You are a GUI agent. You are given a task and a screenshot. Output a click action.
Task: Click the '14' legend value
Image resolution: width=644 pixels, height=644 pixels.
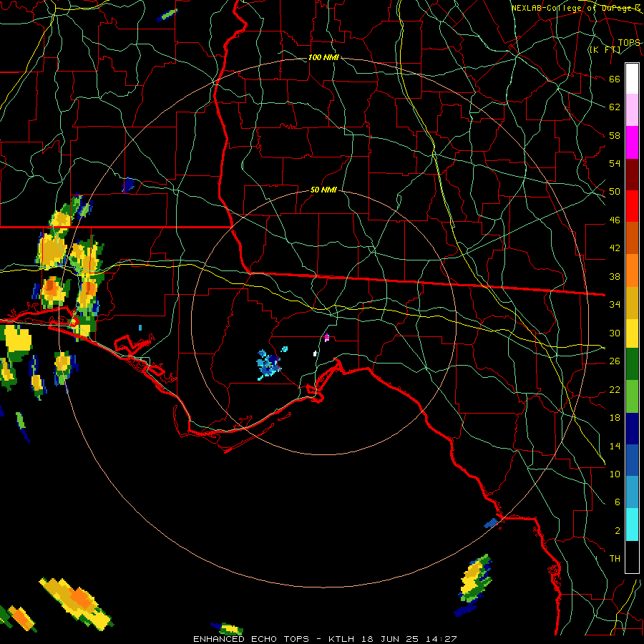point(615,446)
